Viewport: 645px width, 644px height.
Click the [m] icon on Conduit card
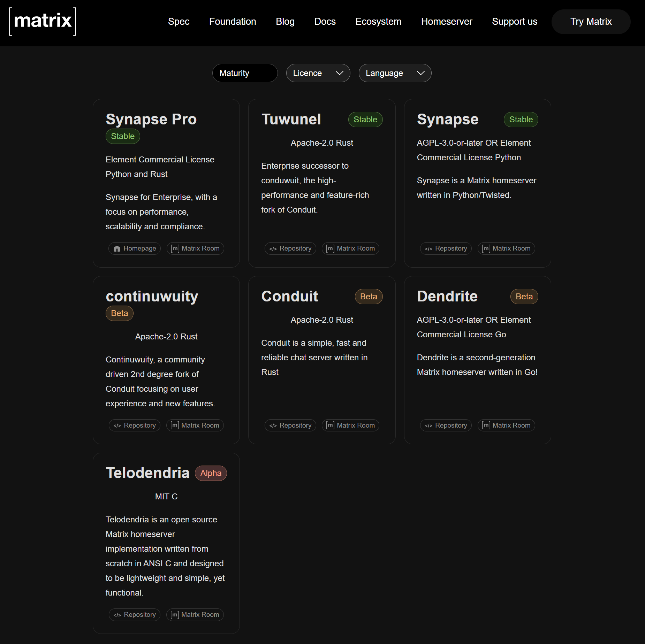pos(330,426)
